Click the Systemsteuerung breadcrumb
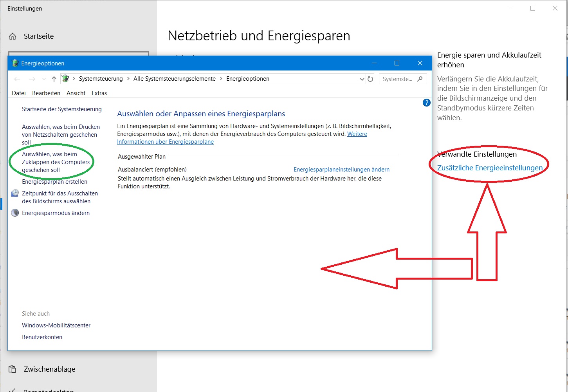 (x=101, y=79)
